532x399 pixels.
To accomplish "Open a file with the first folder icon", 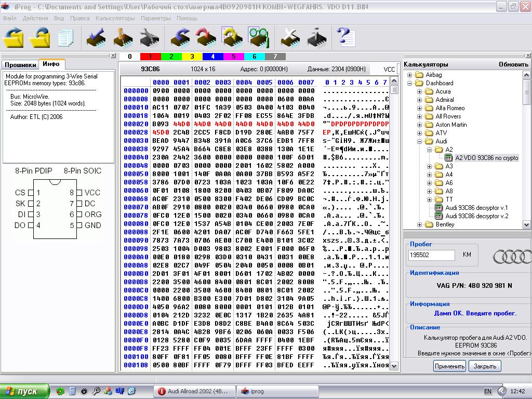I will pos(14,37).
